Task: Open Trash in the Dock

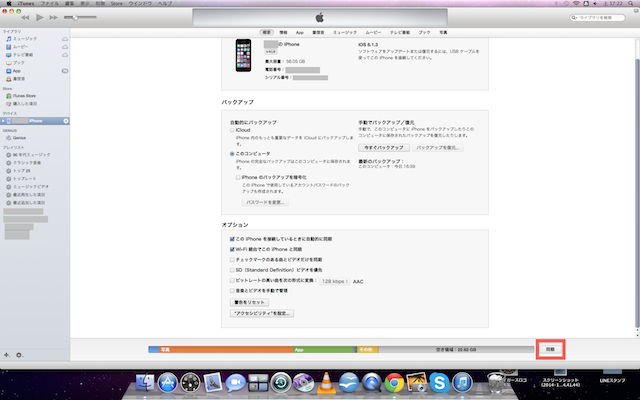Action: pyautogui.click(x=496, y=382)
